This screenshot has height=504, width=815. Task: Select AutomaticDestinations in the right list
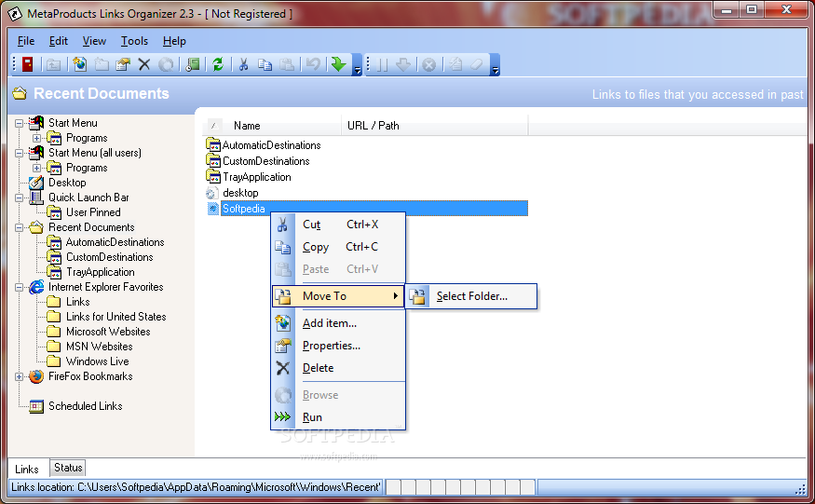coord(271,145)
